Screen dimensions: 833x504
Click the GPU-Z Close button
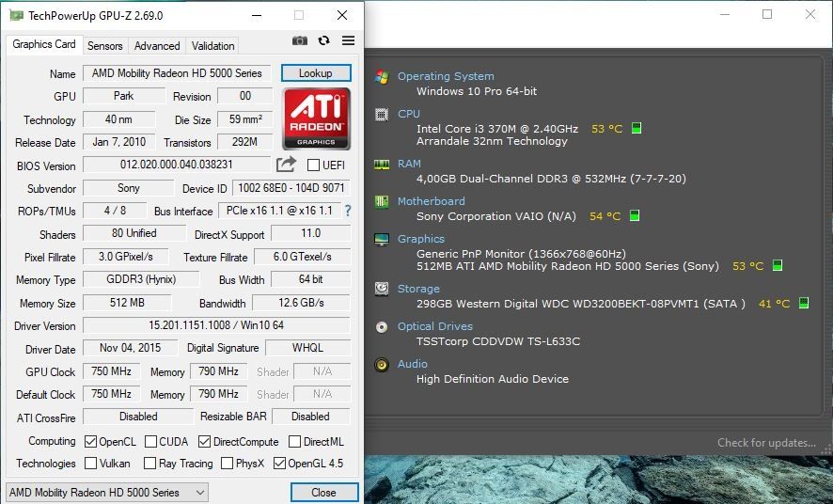click(324, 493)
